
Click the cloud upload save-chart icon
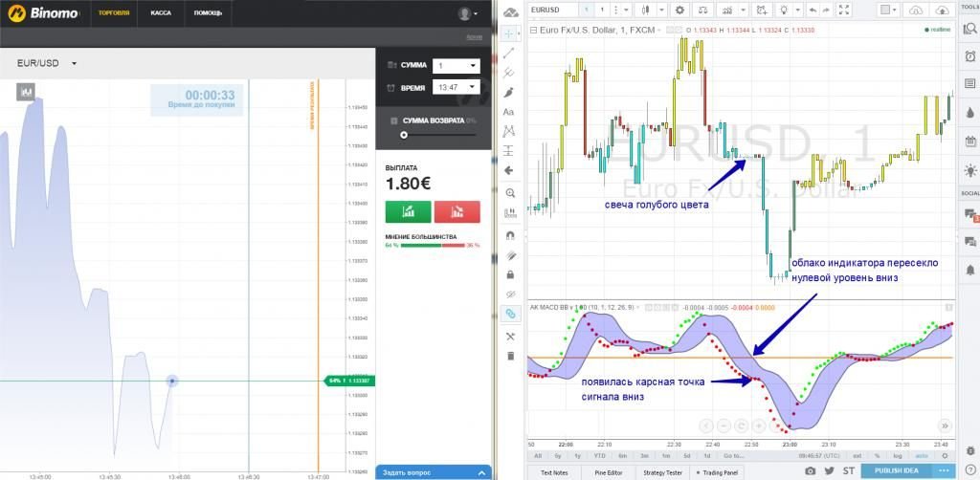(x=943, y=10)
